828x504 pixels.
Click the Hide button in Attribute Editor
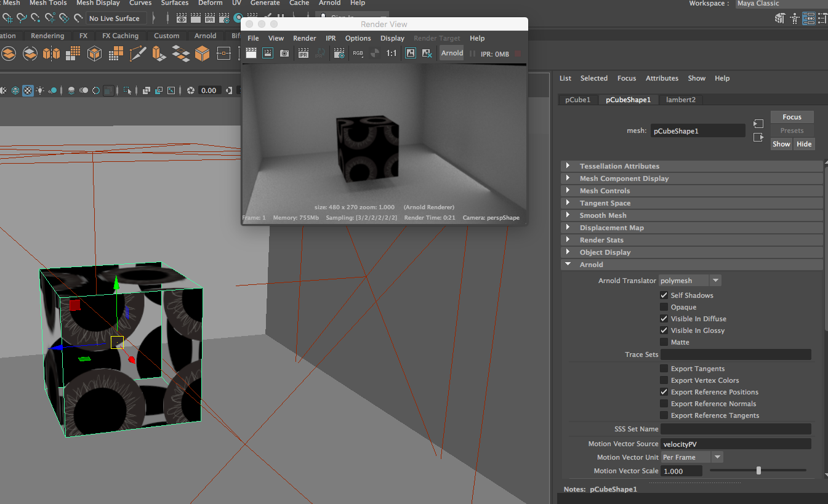point(803,144)
